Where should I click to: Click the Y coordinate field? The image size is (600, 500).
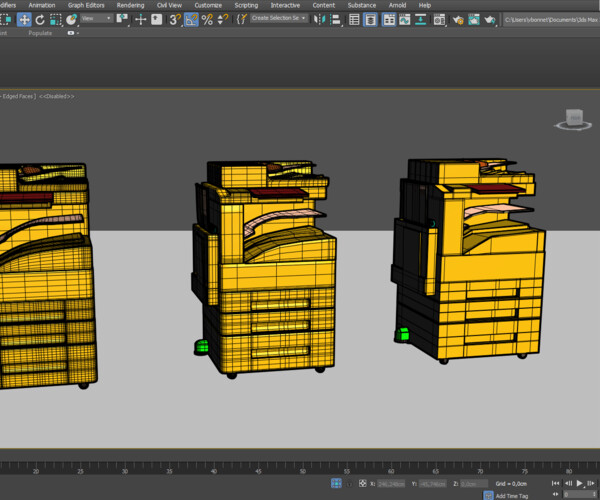click(433, 484)
